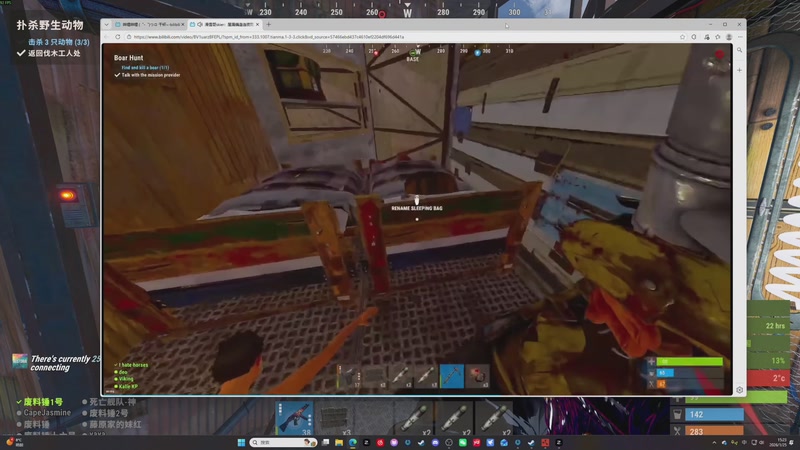Image resolution: width=800 pixels, height=450 pixels.
Task: Click the RENAME SLEEPING BAG prompt
Action: (417, 208)
